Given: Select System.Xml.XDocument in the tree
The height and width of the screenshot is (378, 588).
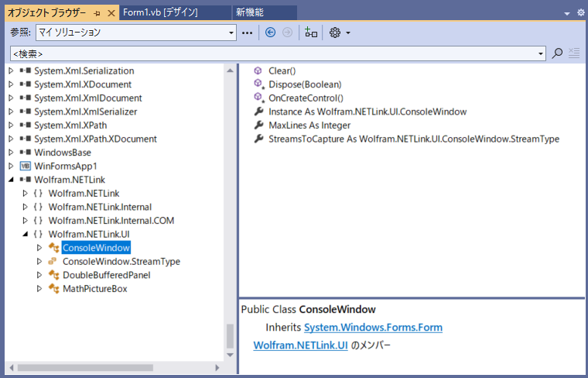Looking at the screenshot, I should [83, 84].
